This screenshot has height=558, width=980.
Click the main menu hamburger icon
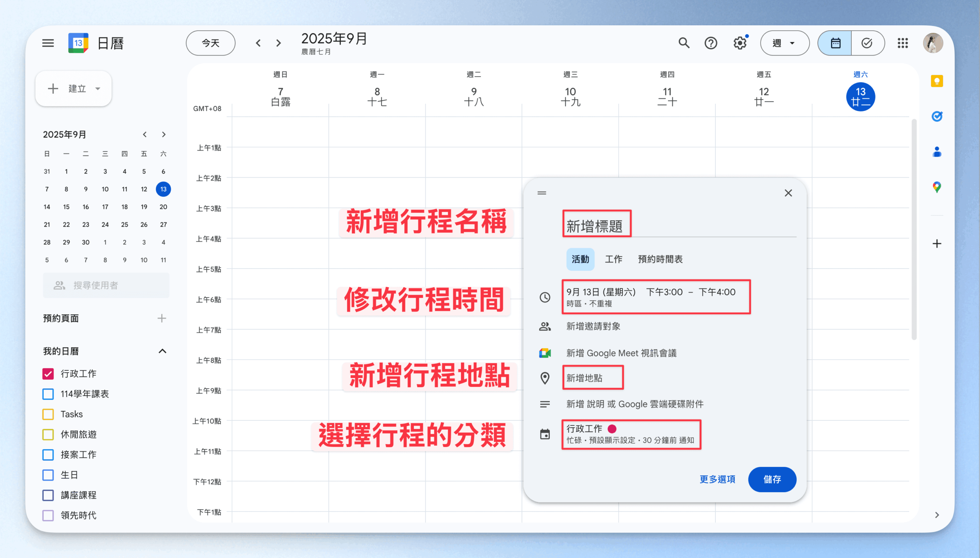[x=48, y=43]
